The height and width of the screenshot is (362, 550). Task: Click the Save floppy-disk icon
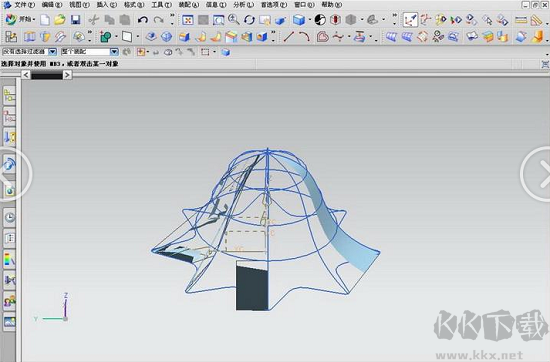[x=76, y=20]
